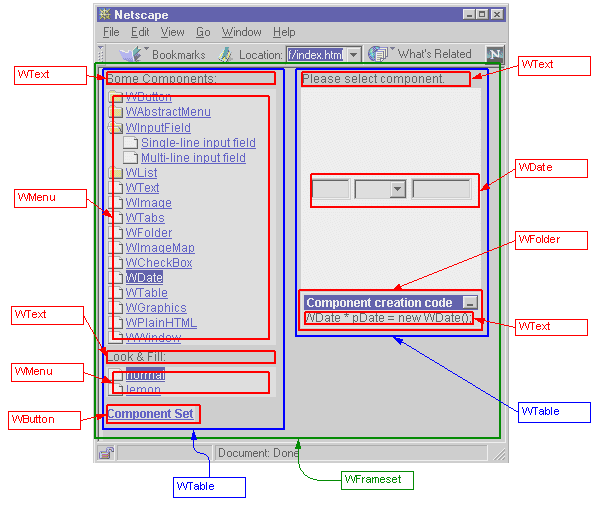
Task: Click the WGraphics page icon
Action: [116, 307]
